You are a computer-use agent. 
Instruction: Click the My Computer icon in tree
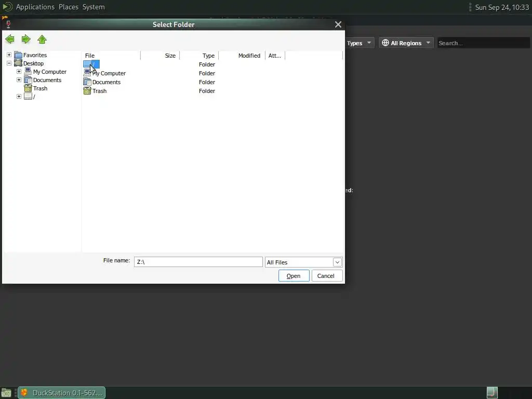(28, 72)
